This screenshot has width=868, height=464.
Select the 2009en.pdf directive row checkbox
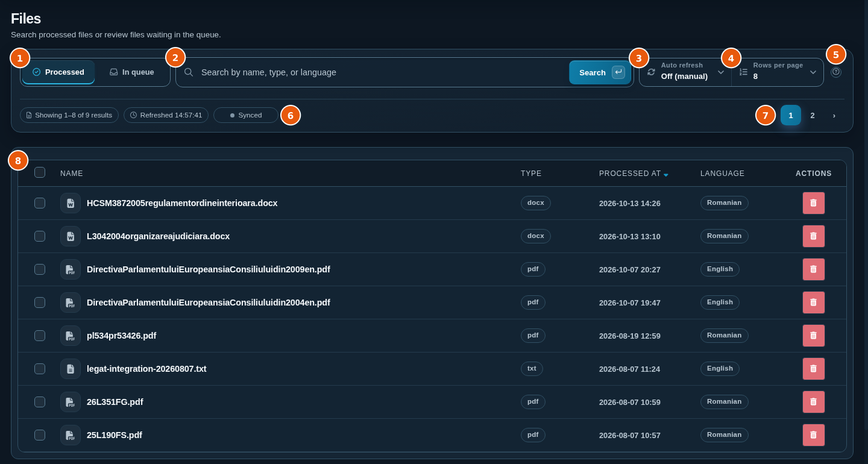[x=40, y=269]
